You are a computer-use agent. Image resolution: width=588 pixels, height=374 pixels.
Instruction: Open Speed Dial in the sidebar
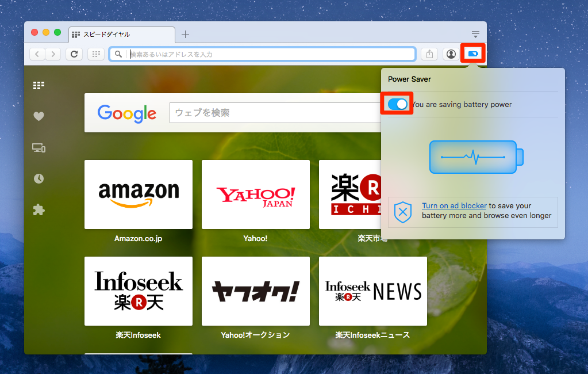[x=39, y=85]
